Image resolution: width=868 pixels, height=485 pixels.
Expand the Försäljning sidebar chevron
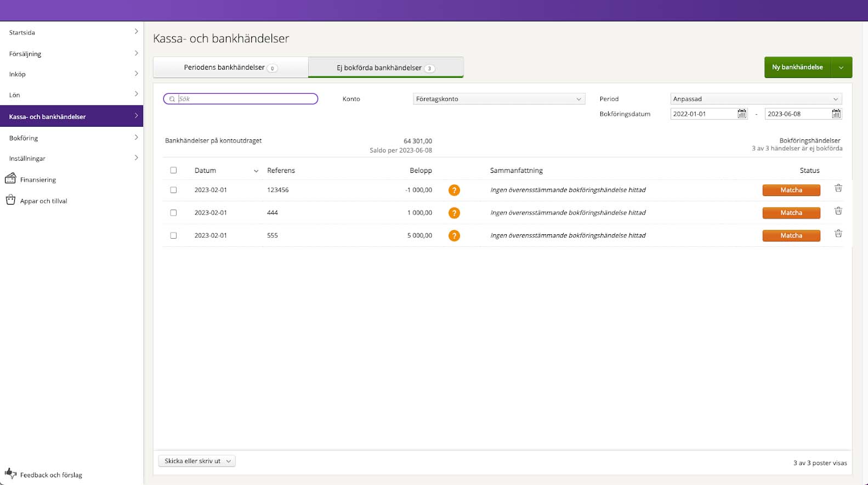[136, 53]
